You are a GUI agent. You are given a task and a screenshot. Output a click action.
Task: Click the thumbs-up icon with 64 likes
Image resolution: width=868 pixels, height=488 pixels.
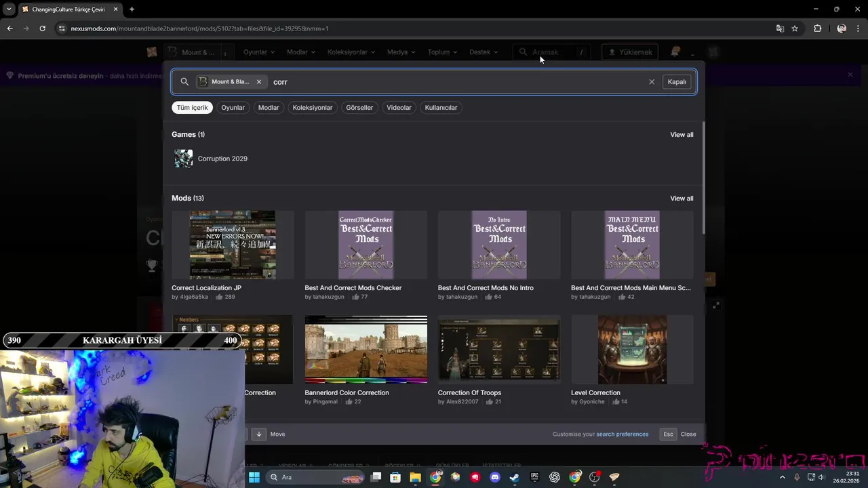(x=488, y=297)
